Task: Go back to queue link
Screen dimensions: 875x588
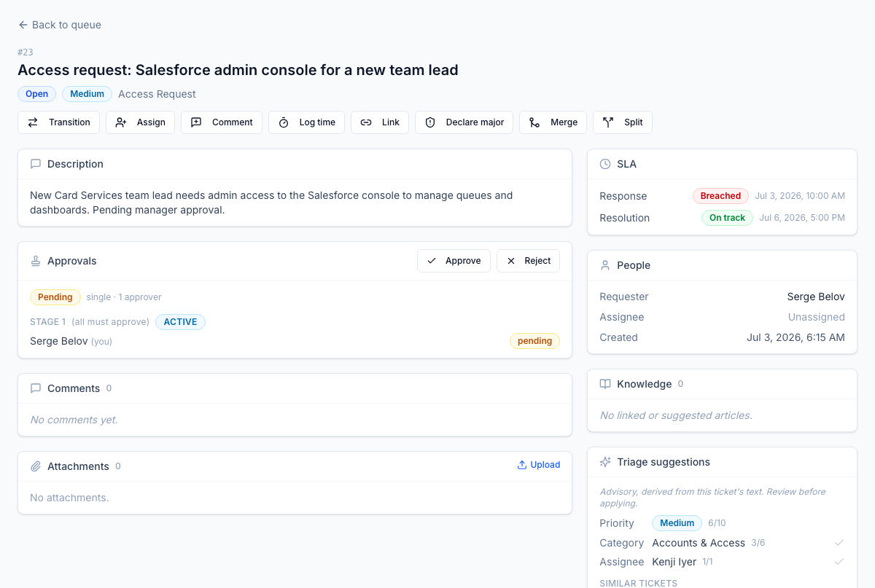Action: click(60, 25)
